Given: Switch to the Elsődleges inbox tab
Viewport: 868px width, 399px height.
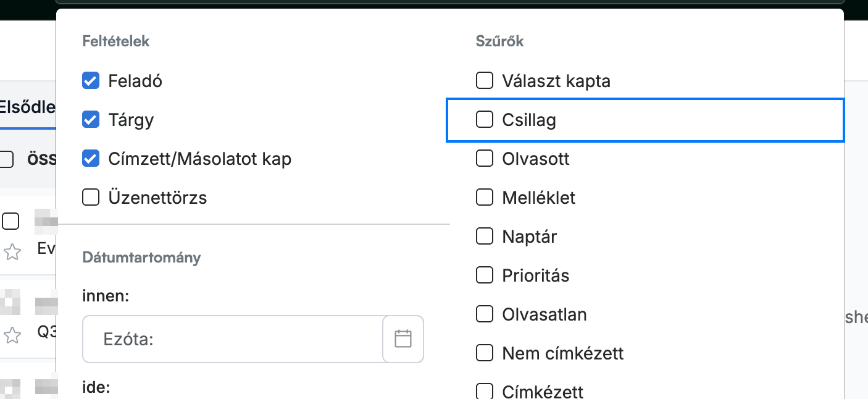Looking at the screenshot, I should pyautogui.click(x=28, y=107).
